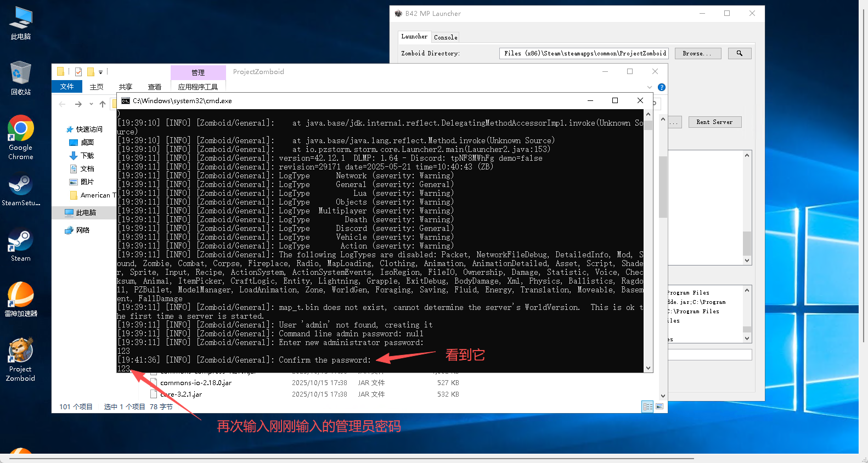Select 下载 in navigation pane
This screenshot has width=868, height=463.
pos(87,156)
